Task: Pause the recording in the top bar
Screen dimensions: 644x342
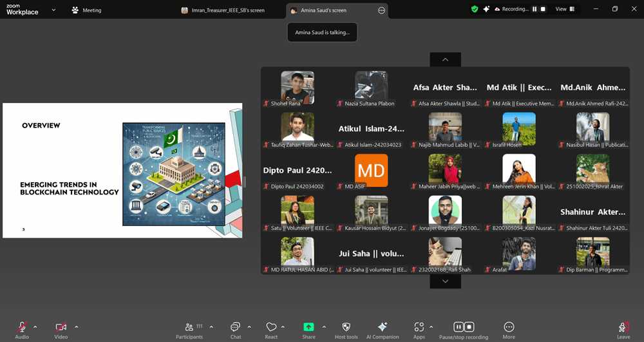Action: [534, 9]
